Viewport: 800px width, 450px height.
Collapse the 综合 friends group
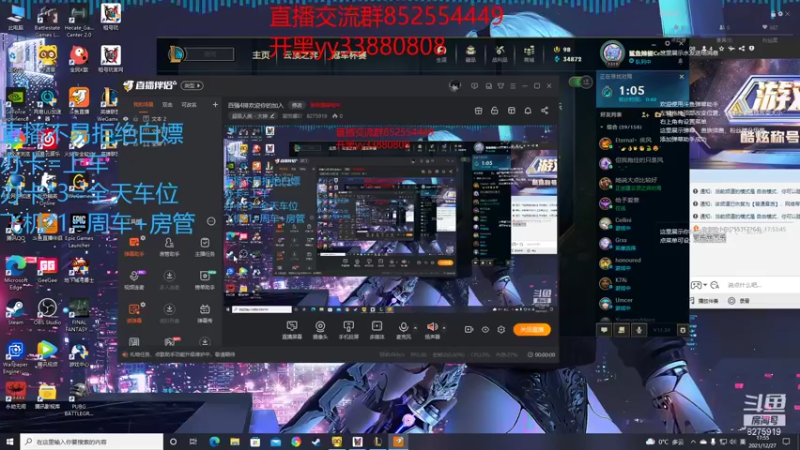coord(602,127)
